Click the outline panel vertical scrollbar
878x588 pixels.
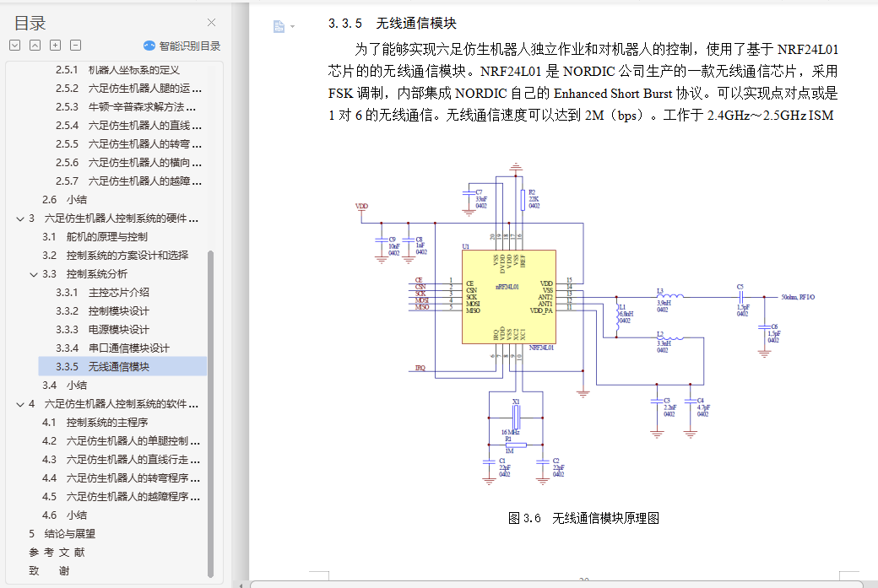(210, 414)
